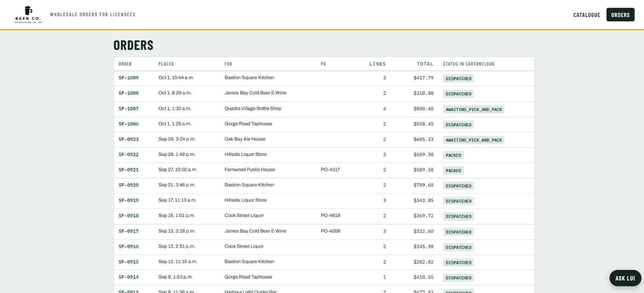This screenshot has height=293, width=644.
Task: Click the Lines column header
Action: coord(377,64)
